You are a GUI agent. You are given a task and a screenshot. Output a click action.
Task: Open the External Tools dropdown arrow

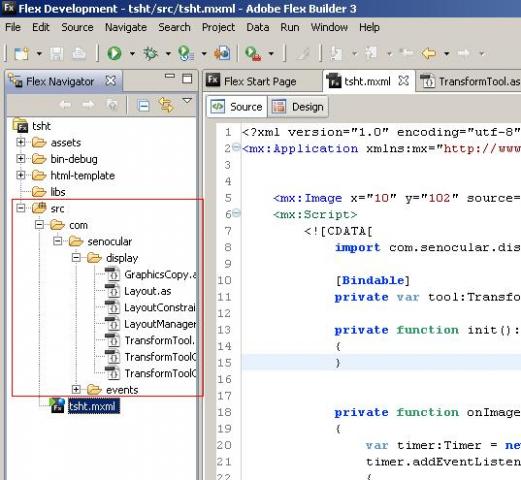tap(271, 53)
